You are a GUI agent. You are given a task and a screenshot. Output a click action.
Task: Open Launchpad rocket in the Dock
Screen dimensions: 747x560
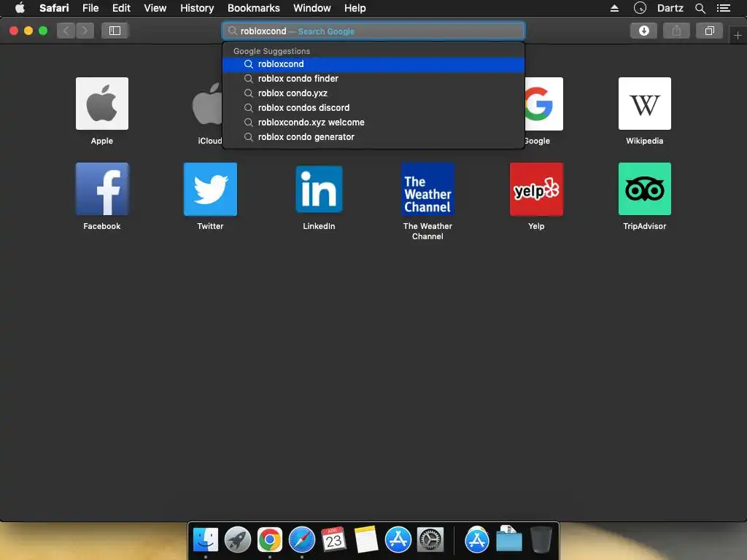[238, 540]
